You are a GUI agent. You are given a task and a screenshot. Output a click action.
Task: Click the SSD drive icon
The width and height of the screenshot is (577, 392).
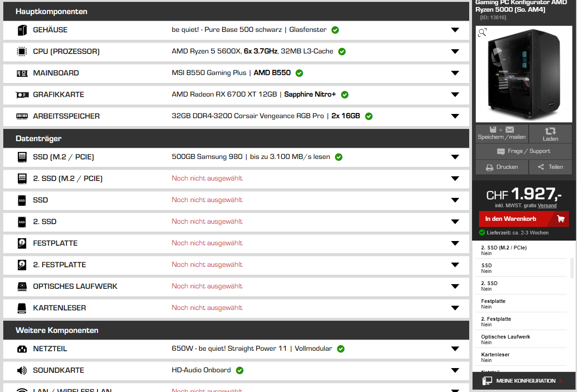(22, 200)
